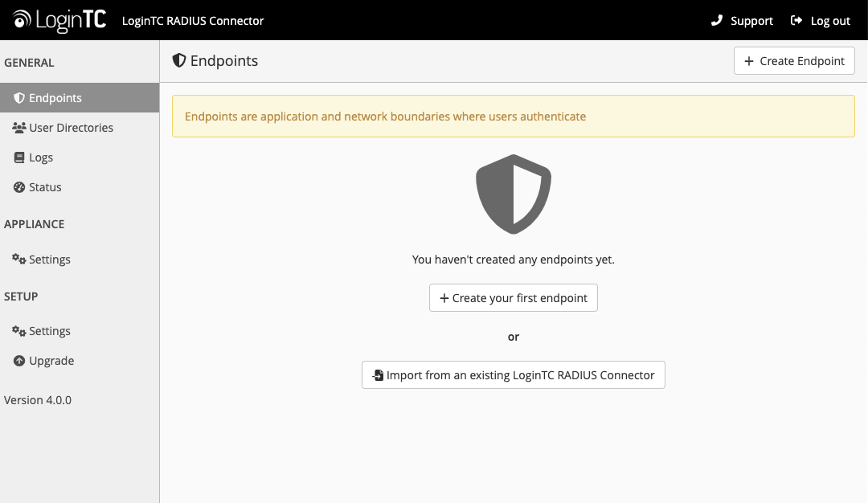This screenshot has width=868, height=503.
Task: Open the Logs page
Action: 80,157
